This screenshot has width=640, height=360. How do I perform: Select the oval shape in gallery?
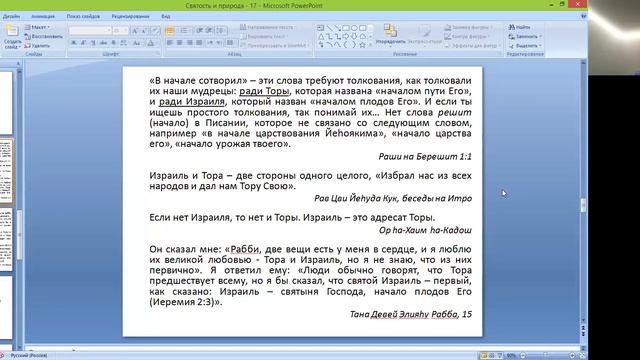[354, 28]
